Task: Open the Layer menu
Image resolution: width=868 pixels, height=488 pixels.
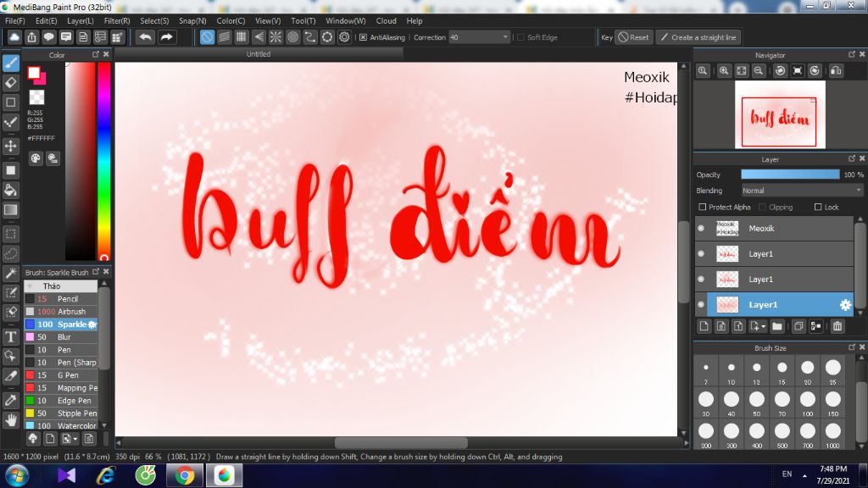Action: tap(81, 20)
